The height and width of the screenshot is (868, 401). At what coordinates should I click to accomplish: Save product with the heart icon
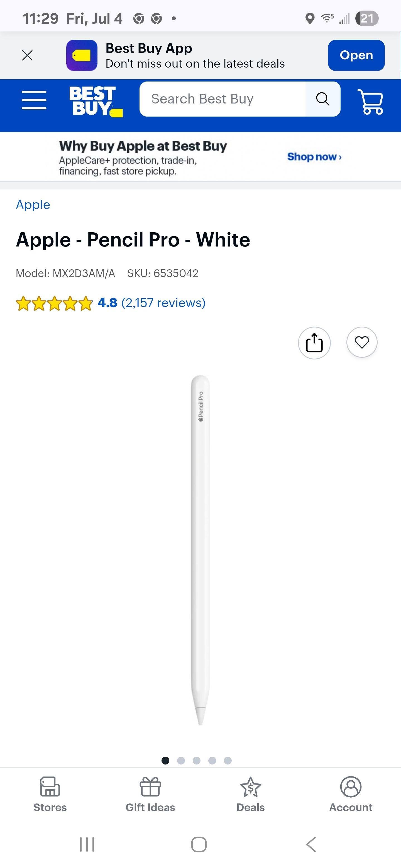[x=362, y=342]
